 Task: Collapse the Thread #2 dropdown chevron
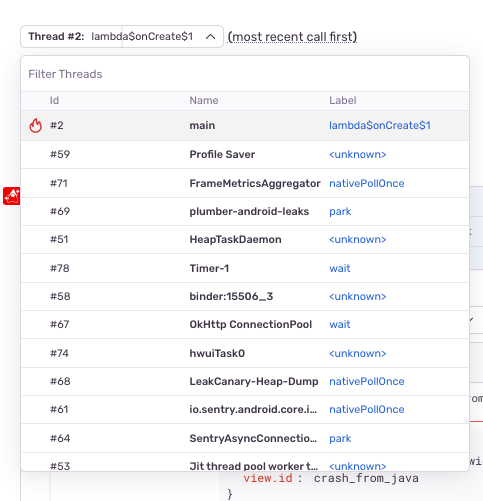[x=210, y=37]
